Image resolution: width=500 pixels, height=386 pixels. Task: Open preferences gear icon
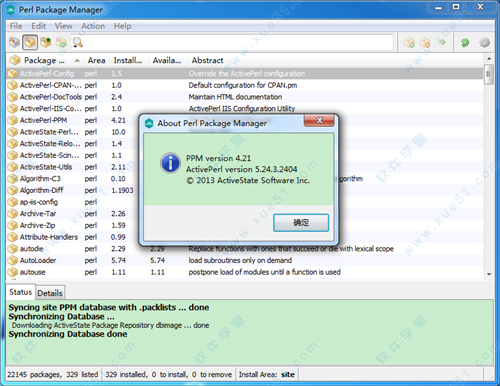(484, 42)
